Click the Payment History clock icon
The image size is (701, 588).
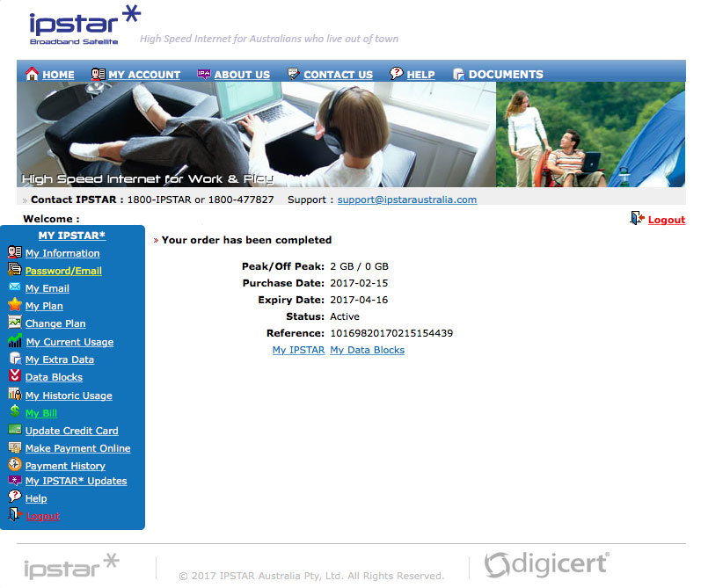pyautogui.click(x=15, y=464)
